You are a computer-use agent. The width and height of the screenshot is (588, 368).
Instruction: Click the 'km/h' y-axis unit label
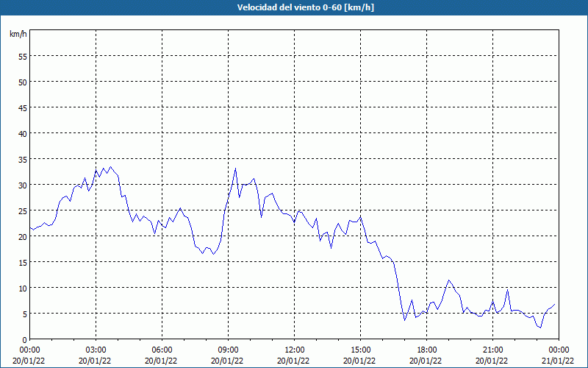point(18,34)
